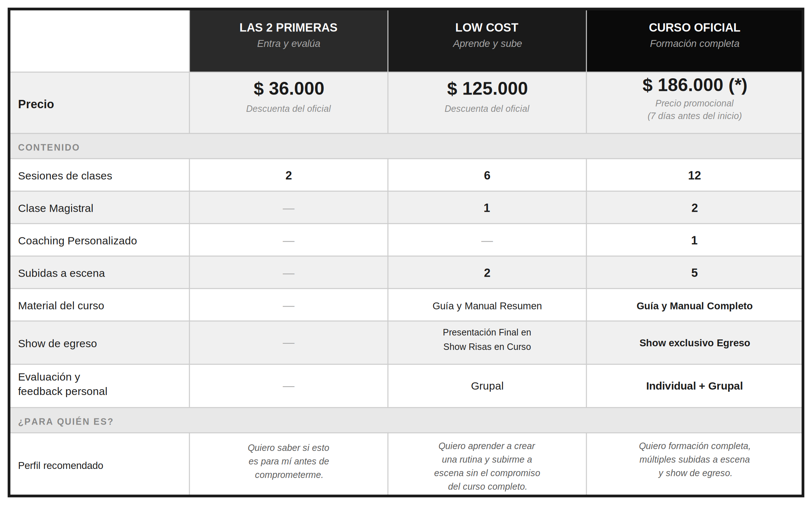This screenshot has height=505, width=812.
Task: Click the Individual + Grupal cell
Action: (694, 386)
